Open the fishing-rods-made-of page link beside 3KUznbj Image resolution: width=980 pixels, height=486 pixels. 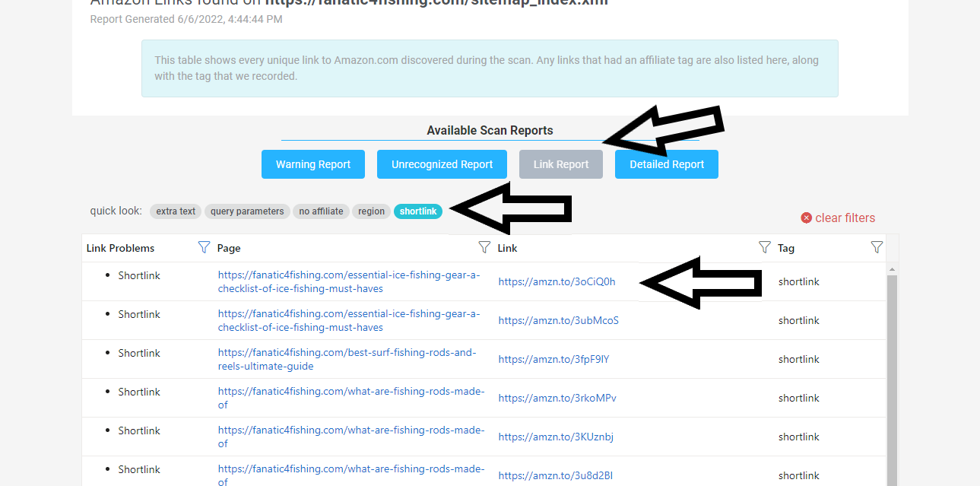click(x=351, y=437)
